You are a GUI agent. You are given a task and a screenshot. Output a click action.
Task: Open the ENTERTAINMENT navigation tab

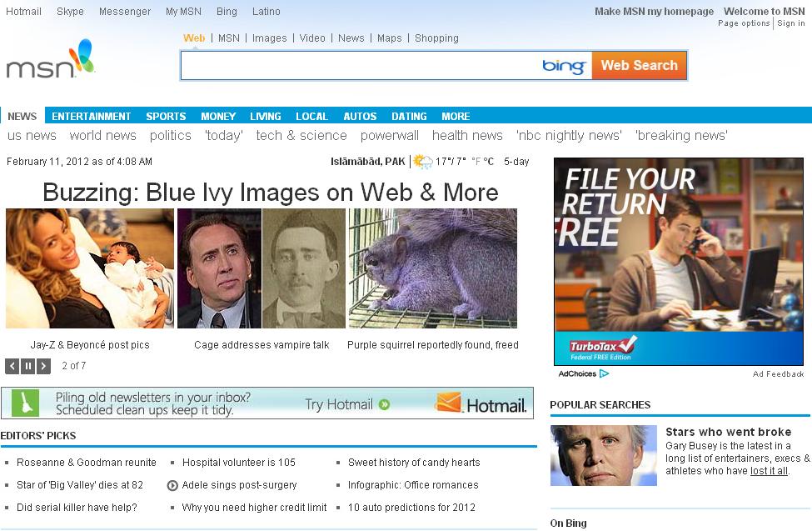(91, 117)
